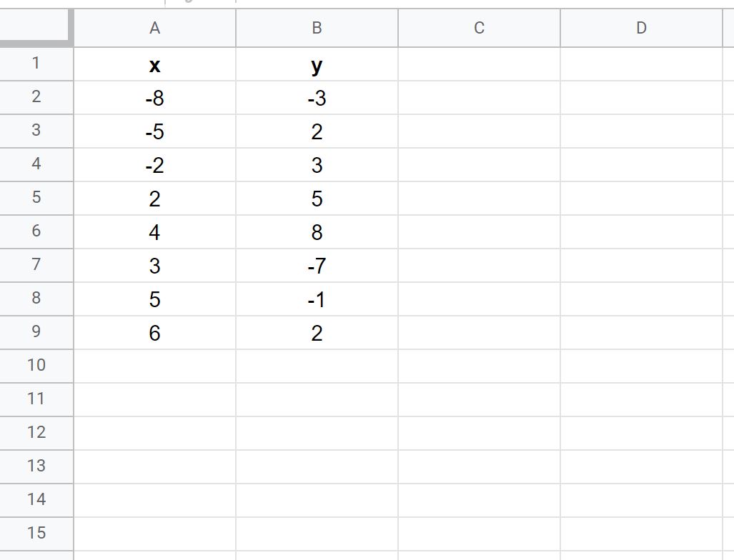Select column D header
This screenshot has height=560, width=734.
[x=641, y=28]
